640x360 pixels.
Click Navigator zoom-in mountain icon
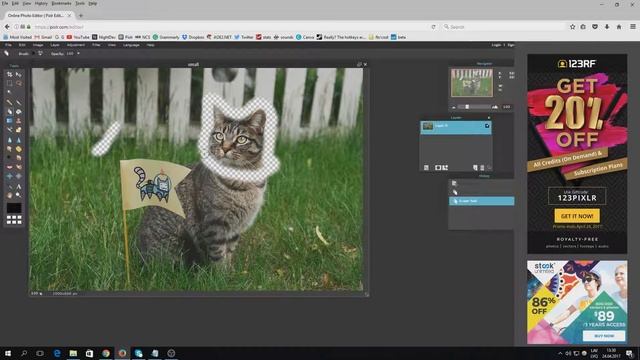point(495,107)
